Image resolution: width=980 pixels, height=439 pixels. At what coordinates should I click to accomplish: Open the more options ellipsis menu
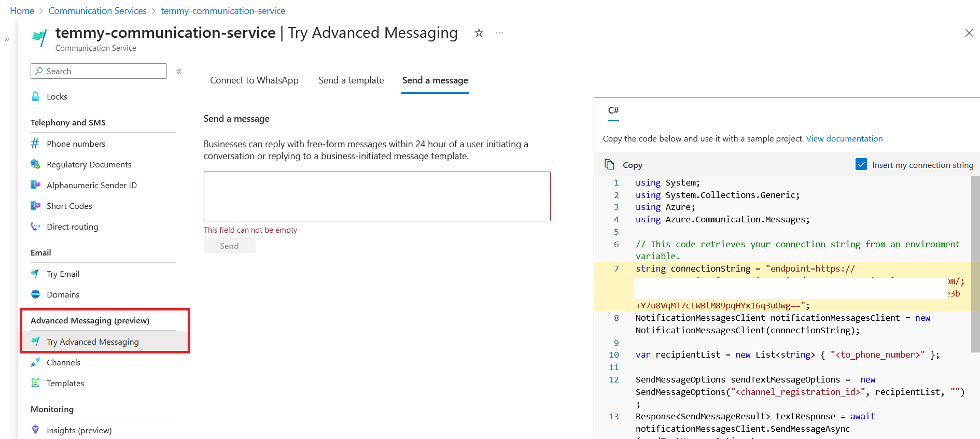(x=499, y=33)
